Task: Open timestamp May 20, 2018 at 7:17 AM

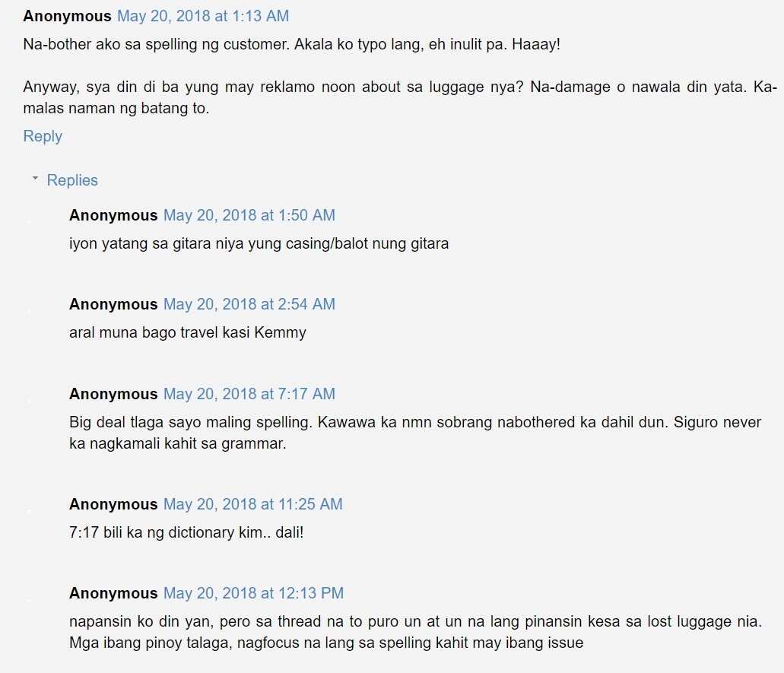Action: pyautogui.click(x=249, y=394)
